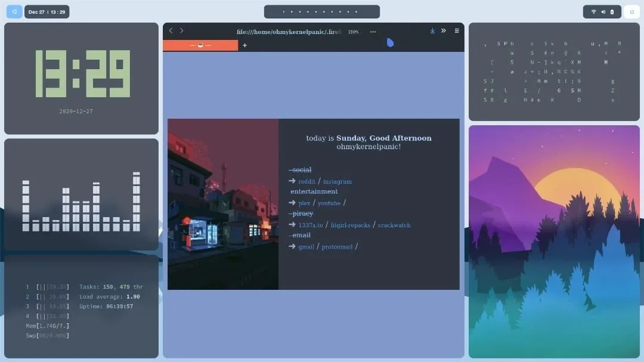This screenshot has height=362, width=644.
Task: Go back in the browser history
Action: click(171, 31)
